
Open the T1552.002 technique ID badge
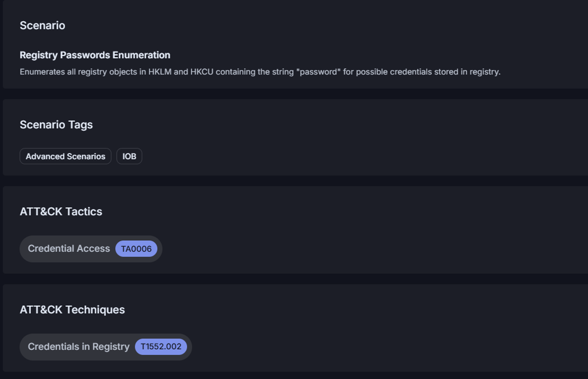161,347
